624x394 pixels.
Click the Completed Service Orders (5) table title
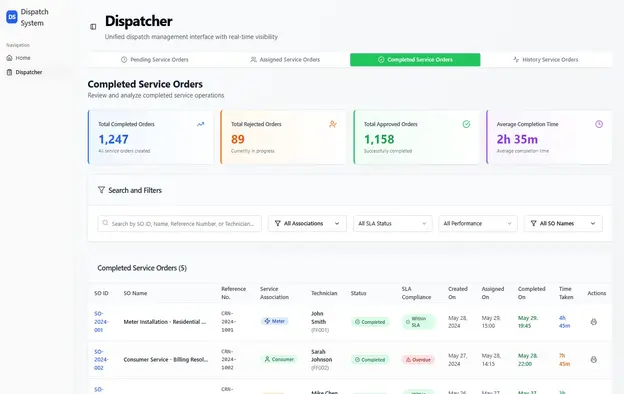click(142, 268)
